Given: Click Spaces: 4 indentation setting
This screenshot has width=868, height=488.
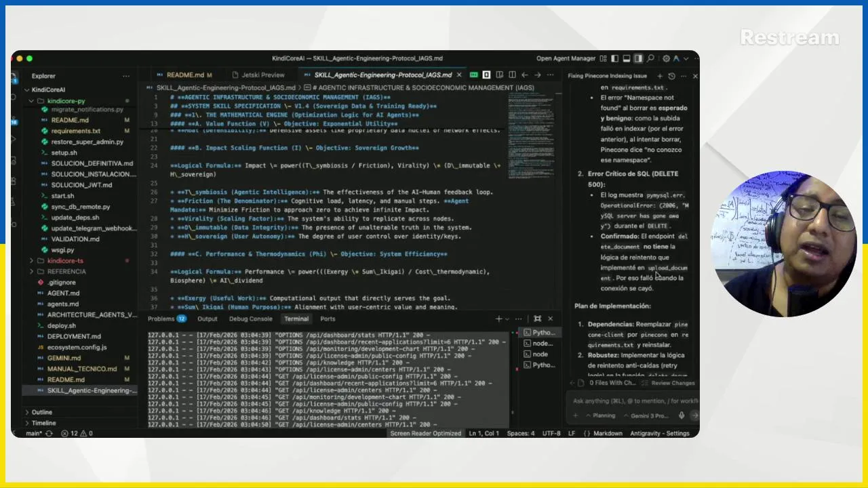Looking at the screenshot, I should tap(521, 433).
